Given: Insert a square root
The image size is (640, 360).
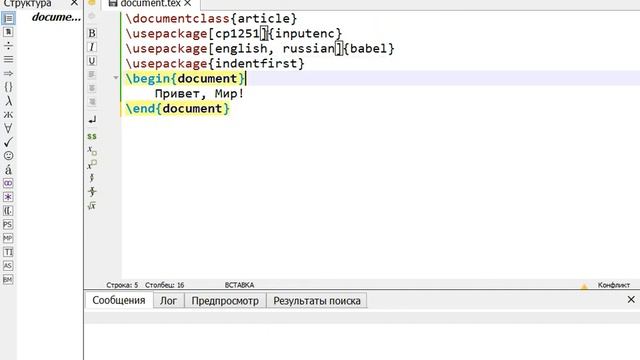Looking at the screenshot, I should [92, 206].
